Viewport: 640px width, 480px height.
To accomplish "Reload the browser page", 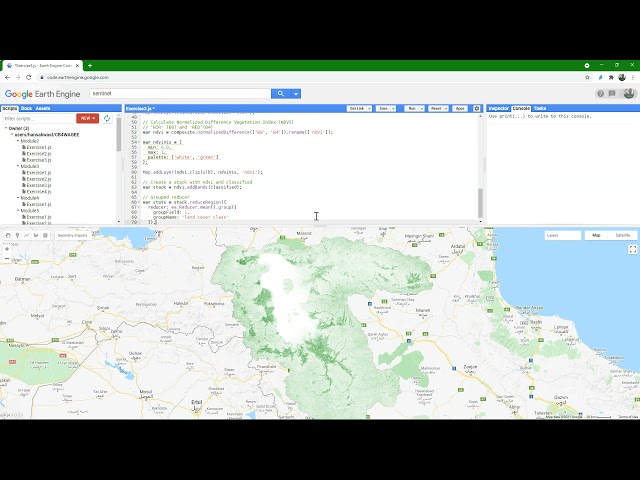I will pos(29,78).
